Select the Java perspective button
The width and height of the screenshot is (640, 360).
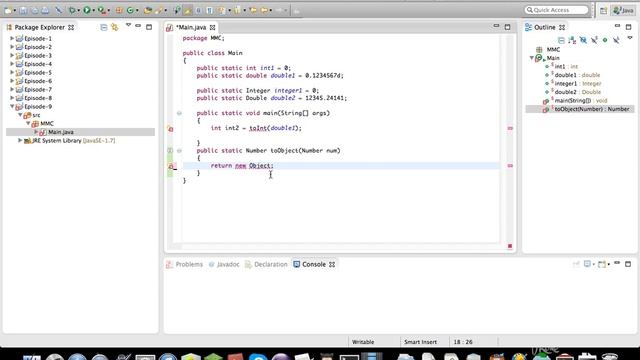point(623,11)
